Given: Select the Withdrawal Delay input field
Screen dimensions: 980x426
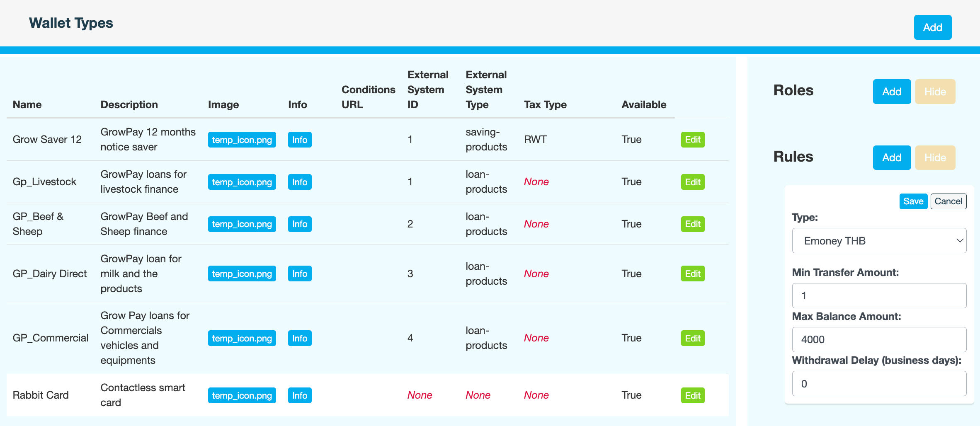Looking at the screenshot, I should pyautogui.click(x=879, y=384).
